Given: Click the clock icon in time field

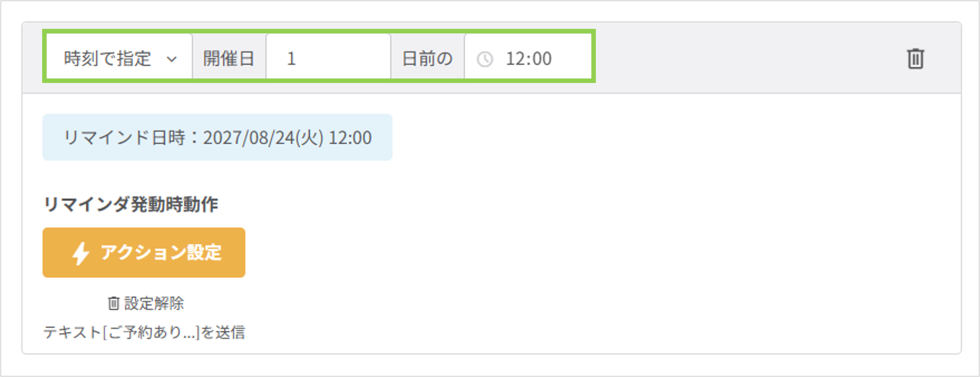Looking at the screenshot, I should coord(485,59).
